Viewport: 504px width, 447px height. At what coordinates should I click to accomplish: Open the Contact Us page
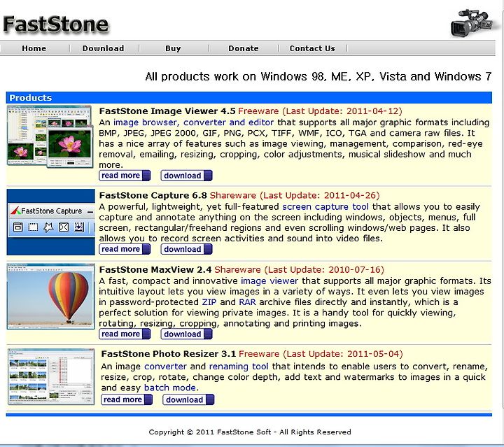[x=312, y=48]
